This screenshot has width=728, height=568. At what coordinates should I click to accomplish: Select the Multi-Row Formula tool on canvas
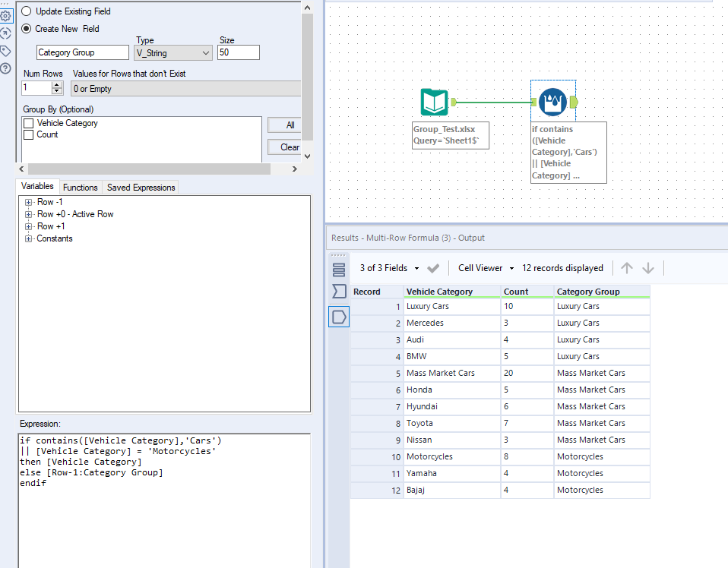coord(553,103)
